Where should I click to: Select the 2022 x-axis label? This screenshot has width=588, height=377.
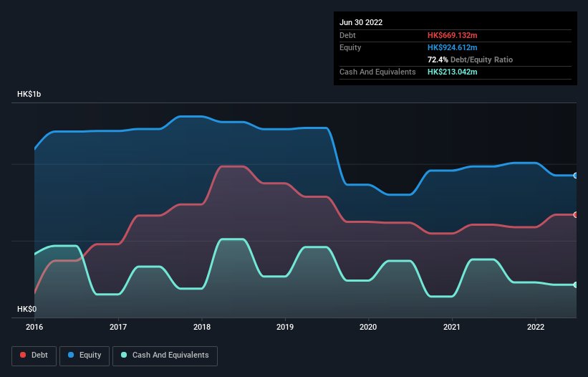tap(536, 327)
